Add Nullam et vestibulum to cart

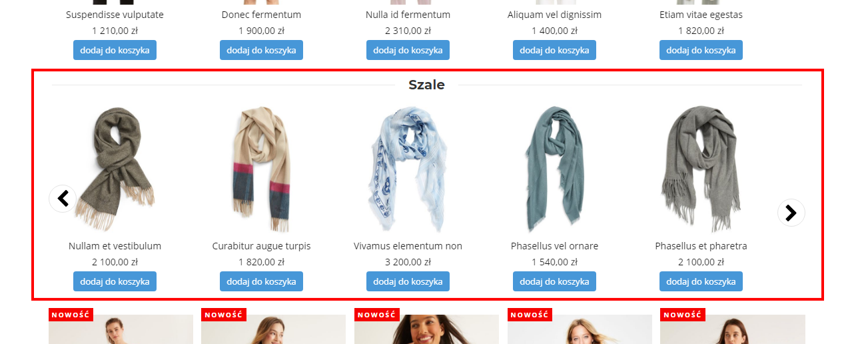pos(115,281)
